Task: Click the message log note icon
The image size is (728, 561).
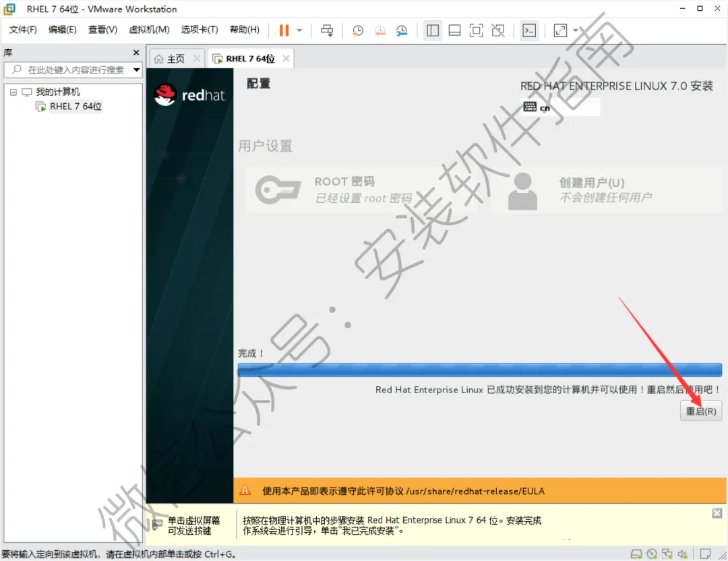Action: point(705,554)
